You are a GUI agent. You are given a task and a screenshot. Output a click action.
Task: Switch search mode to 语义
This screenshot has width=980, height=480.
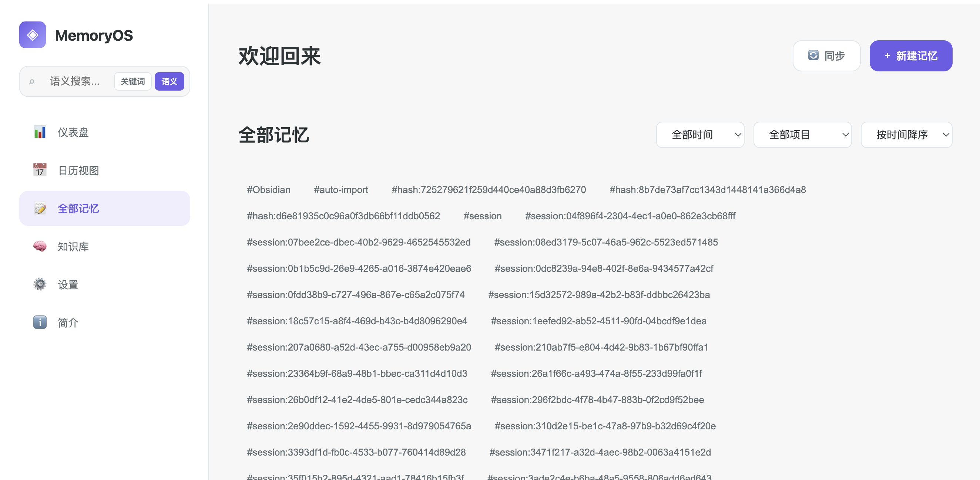169,81
